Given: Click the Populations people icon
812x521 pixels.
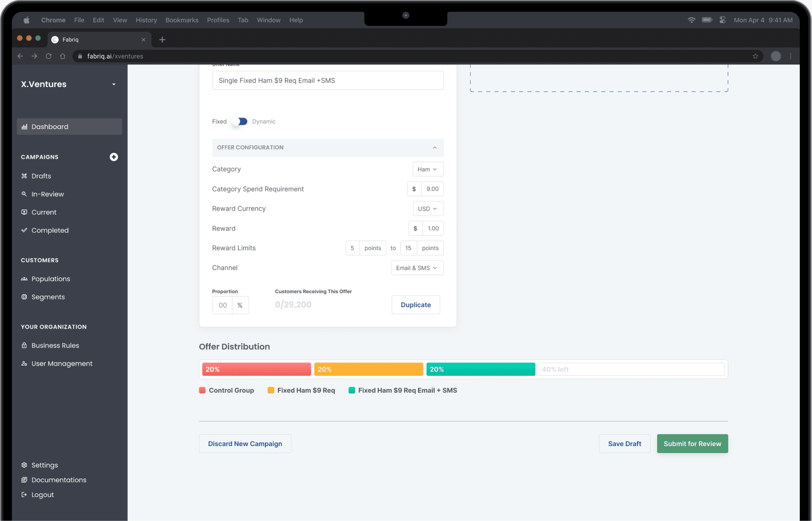Looking at the screenshot, I should pyautogui.click(x=24, y=279).
